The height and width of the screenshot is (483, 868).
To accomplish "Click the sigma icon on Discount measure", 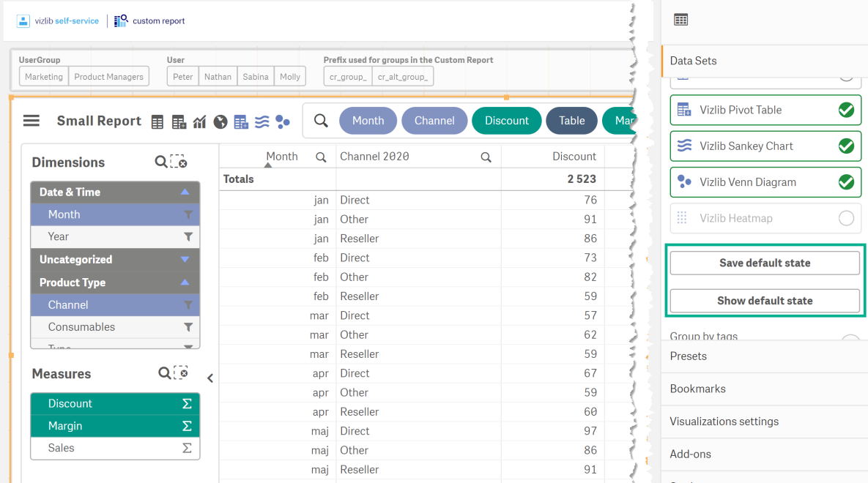I will point(187,404).
